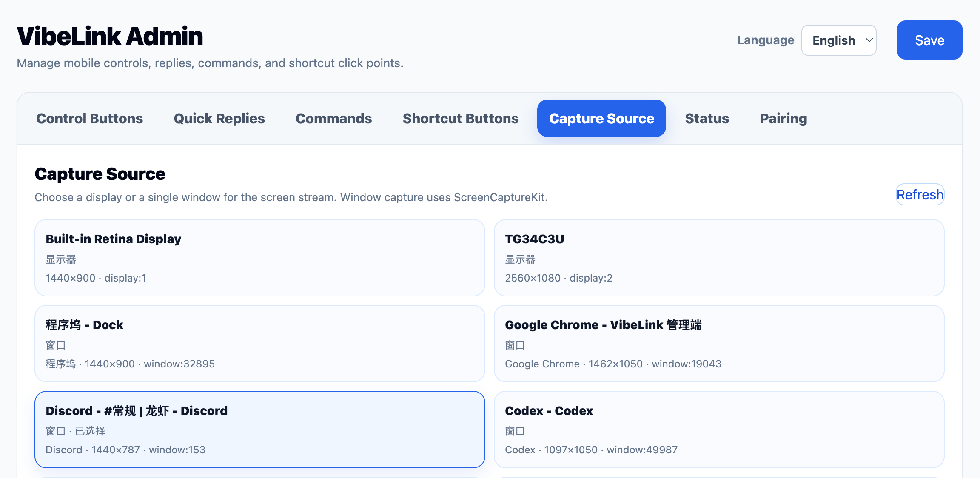980x478 pixels.
Task: Open the Status tab
Action: pyautogui.click(x=707, y=118)
